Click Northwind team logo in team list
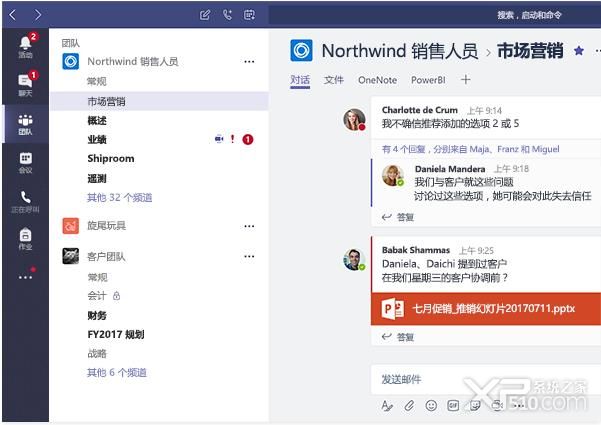The image size is (601, 425). coord(71,61)
